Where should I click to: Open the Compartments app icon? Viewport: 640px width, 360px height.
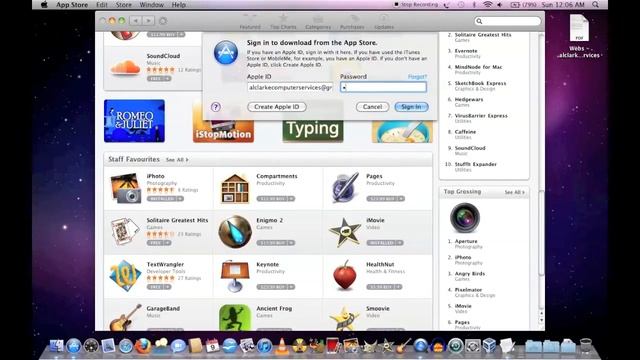click(235, 188)
